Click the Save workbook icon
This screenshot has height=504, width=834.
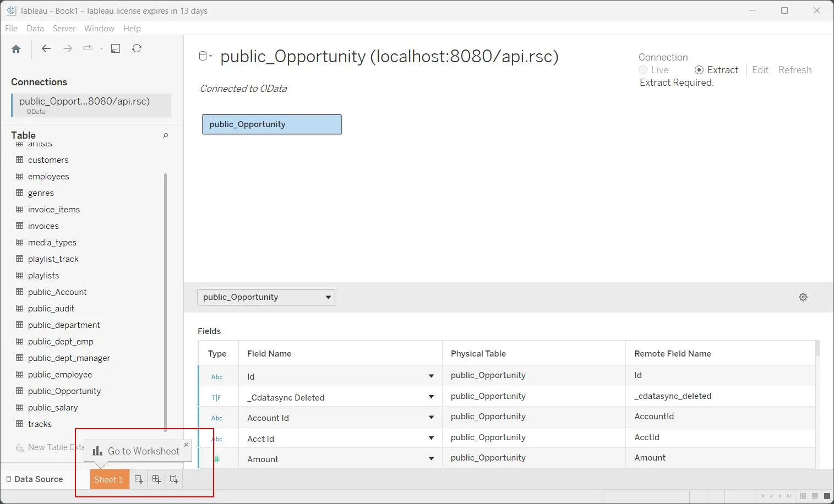[x=116, y=48]
